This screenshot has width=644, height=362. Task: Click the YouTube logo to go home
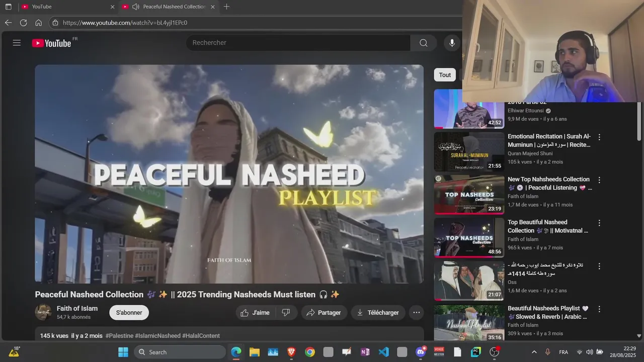[52, 43]
